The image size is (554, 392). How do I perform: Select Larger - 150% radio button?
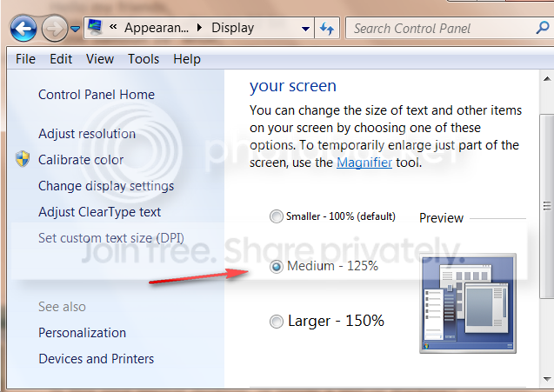click(277, 322)
